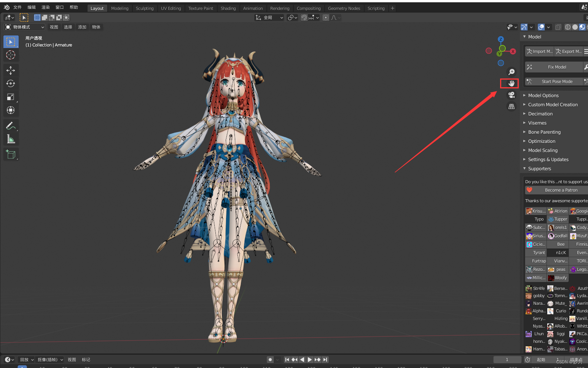Switch perspective/orthographic grid icon
Image resolution: width=588 pixels, height=368 pixels.
[512, 106]
